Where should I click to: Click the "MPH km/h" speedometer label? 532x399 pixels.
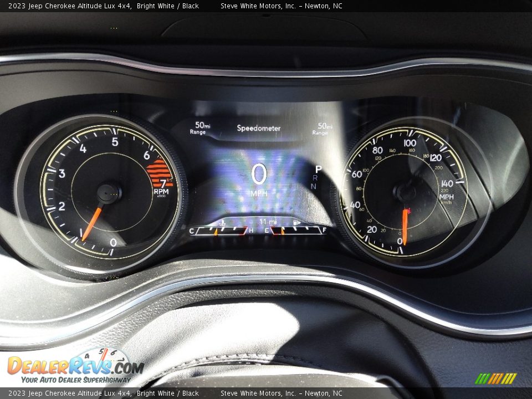click(447, 199)
